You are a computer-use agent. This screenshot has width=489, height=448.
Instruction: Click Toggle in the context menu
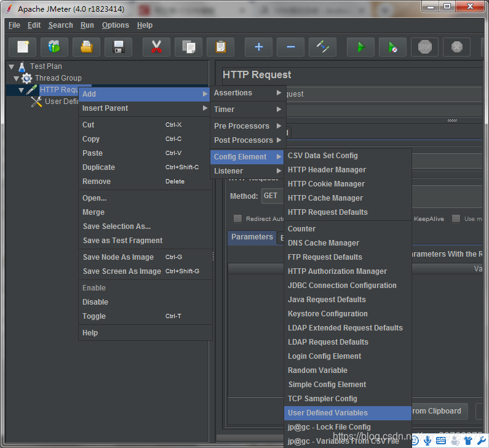pyautogui.click(x=145, y=316)
